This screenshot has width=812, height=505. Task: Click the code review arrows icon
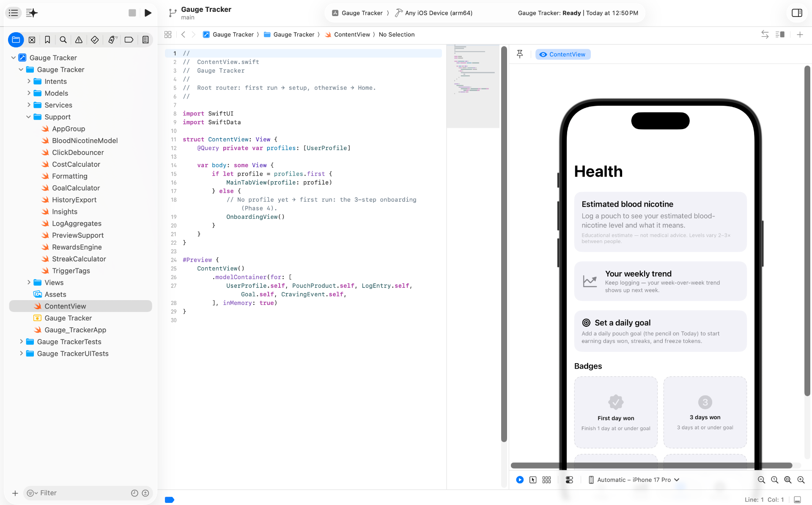tap(765, 35)
